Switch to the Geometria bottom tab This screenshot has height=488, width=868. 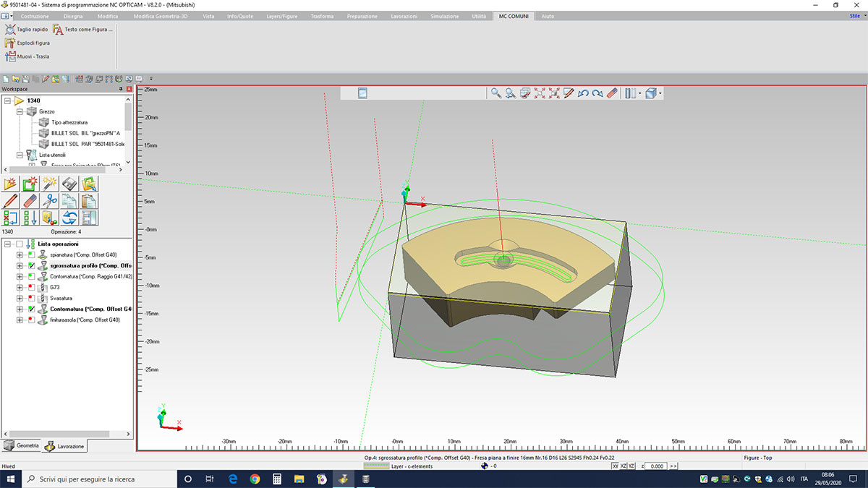[x=22, y=446]
